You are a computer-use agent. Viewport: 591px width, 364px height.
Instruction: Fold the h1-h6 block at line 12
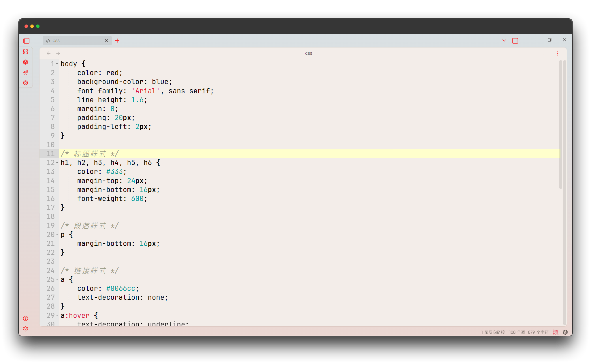pyautogui.click(x=57, y=162)
